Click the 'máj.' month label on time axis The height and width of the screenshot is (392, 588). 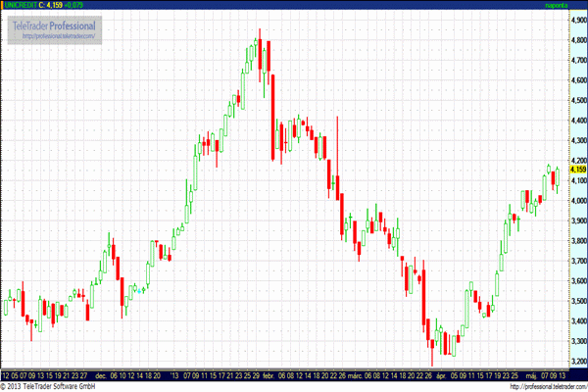pyautogui.click(x=530, y=374)
